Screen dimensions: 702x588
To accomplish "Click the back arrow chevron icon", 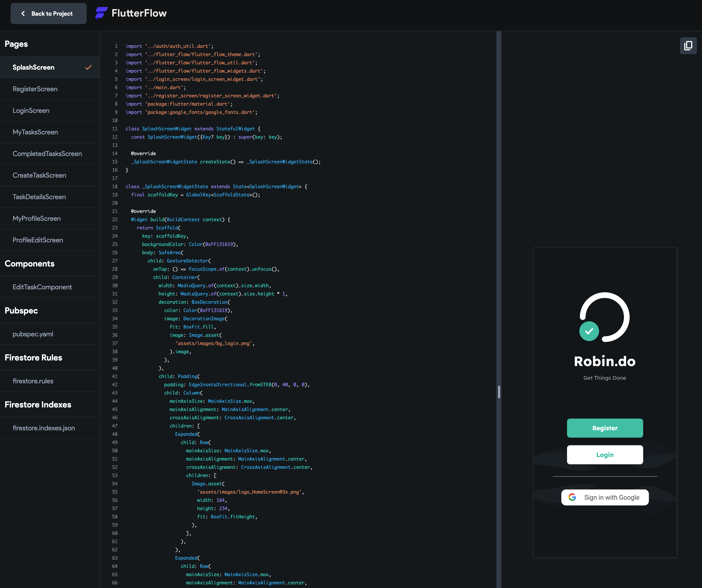I will (23, 13).
